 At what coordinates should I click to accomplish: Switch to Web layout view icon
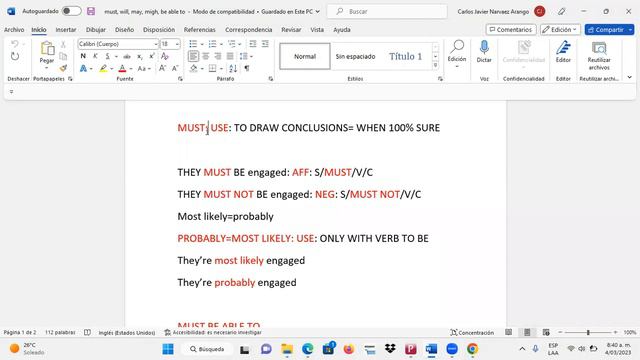546,332
